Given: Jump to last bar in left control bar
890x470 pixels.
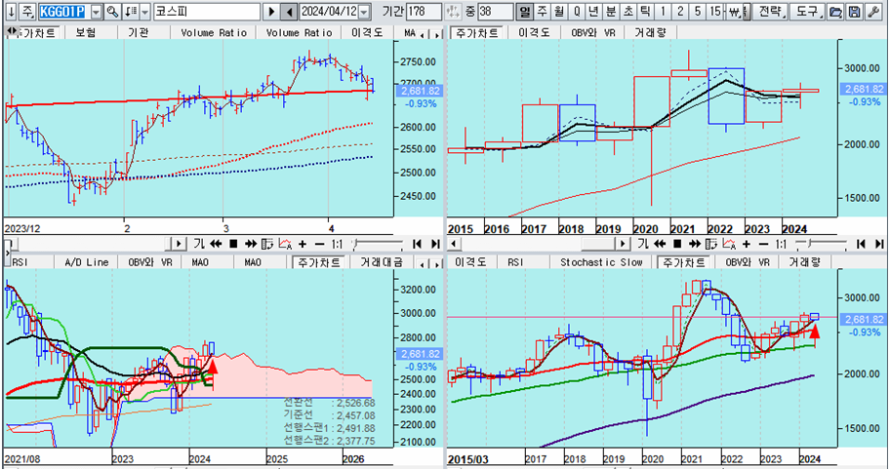Looking at the screenshot, I should point(435,244).
